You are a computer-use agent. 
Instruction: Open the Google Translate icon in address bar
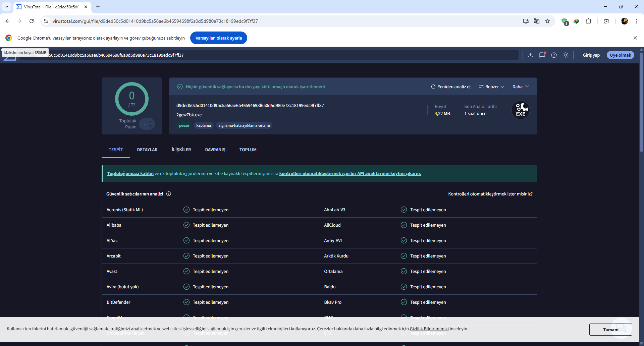click(x=537, y=21)
